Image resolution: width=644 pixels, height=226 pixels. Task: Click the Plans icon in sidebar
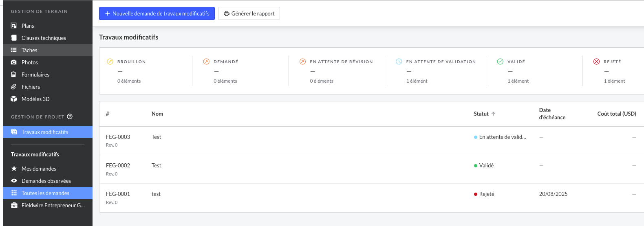[x=14, y=26]
